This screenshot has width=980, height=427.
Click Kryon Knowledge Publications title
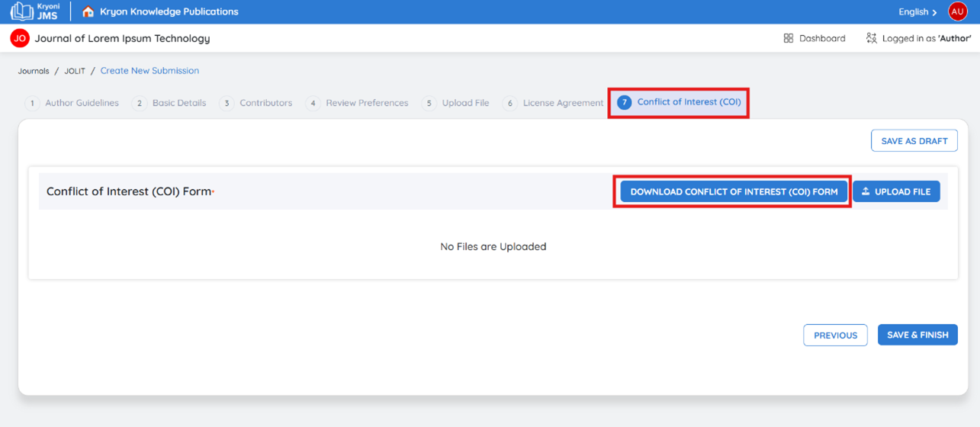click(x=169, y=11)
